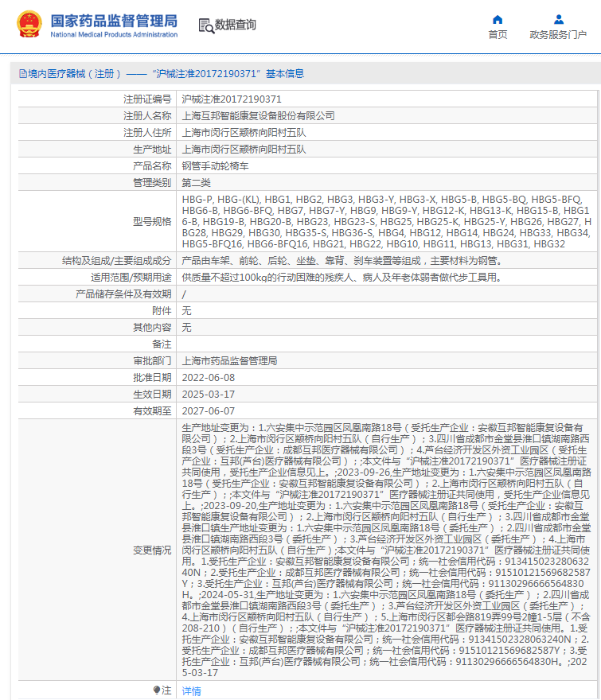This screenshot has height=700, width=601.
Task: Click the 生效日期 row label
Action: [152, 395]
